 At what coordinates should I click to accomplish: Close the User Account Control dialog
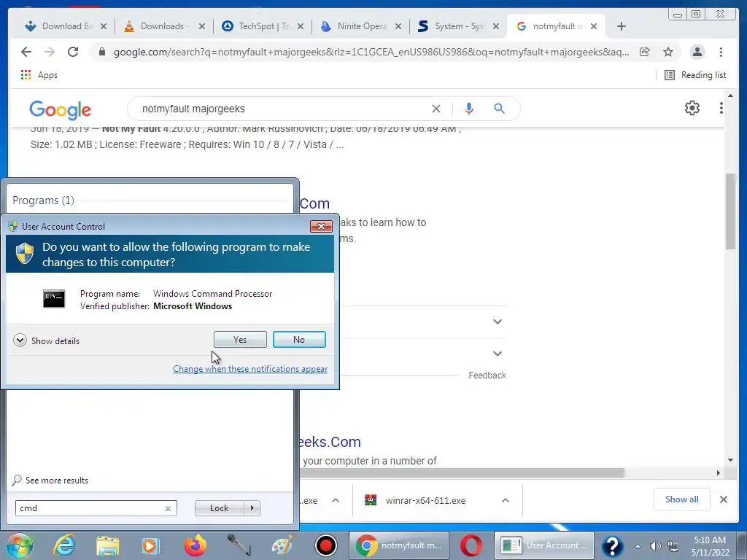[x=321, y=226]
